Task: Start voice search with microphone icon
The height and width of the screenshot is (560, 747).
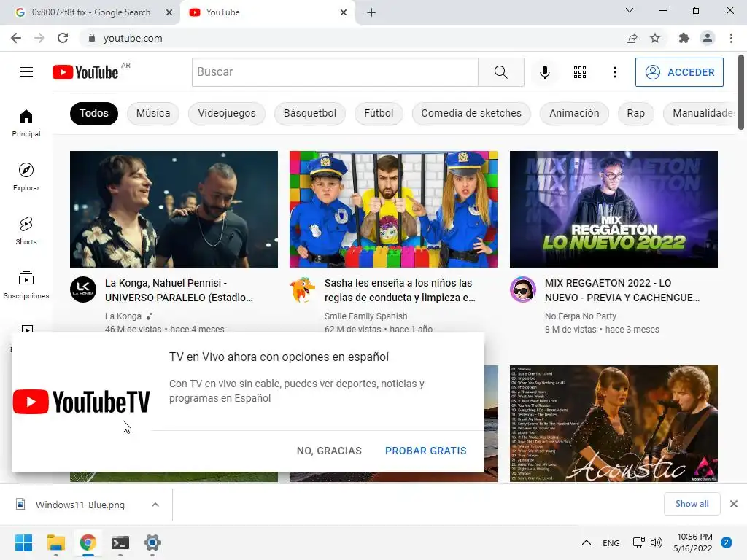Action: [x=544, y=72]
